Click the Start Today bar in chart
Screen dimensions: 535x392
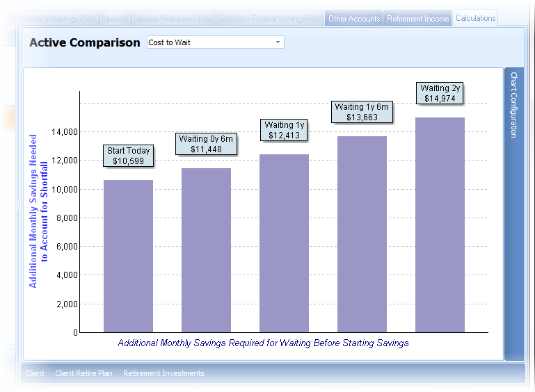point(128,256)
